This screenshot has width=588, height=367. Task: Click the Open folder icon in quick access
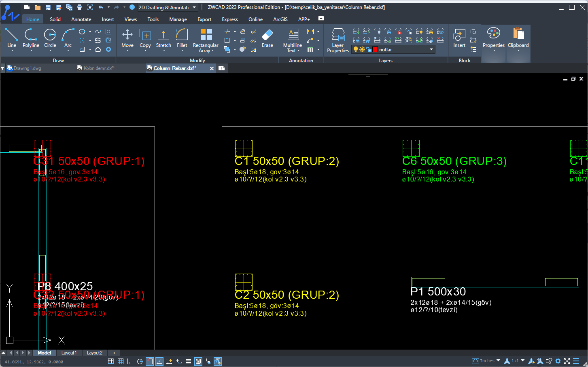[38, 7]
